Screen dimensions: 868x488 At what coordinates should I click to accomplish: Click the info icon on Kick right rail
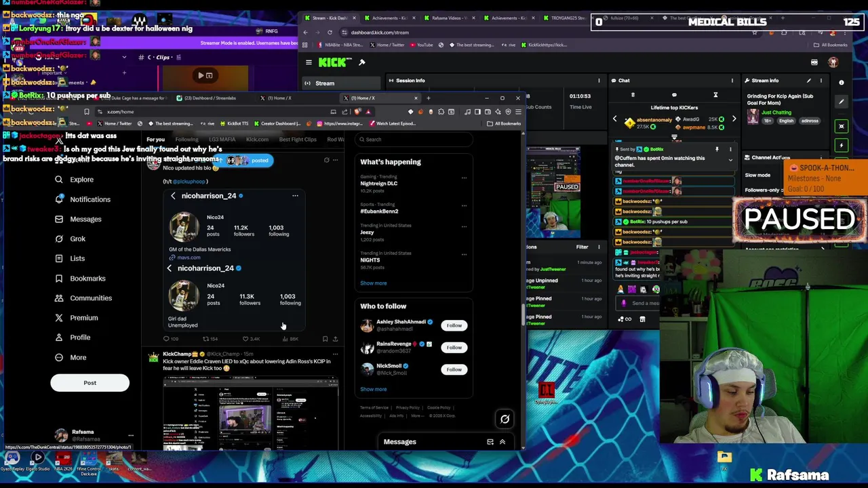coord(842,83)
